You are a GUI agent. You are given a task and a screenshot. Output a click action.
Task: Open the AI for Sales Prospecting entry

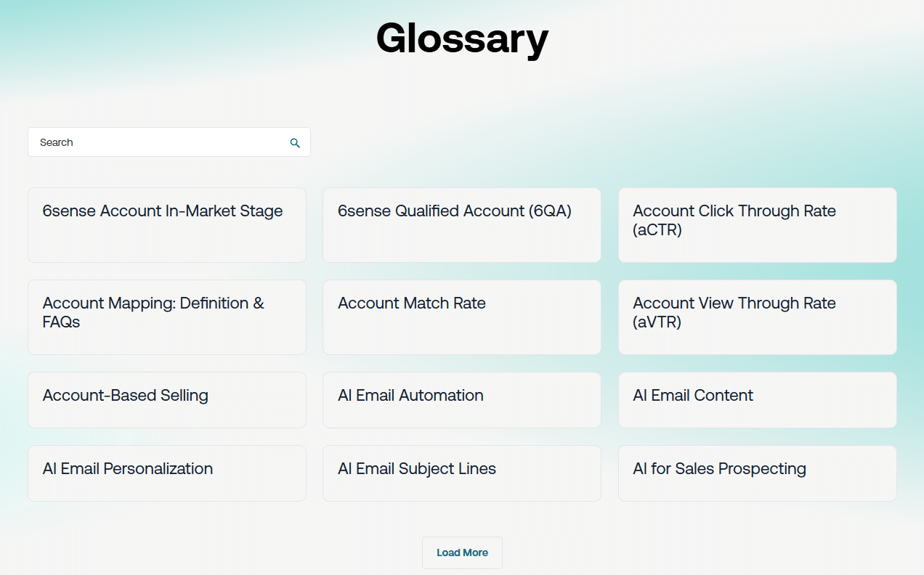pos(757,473)
